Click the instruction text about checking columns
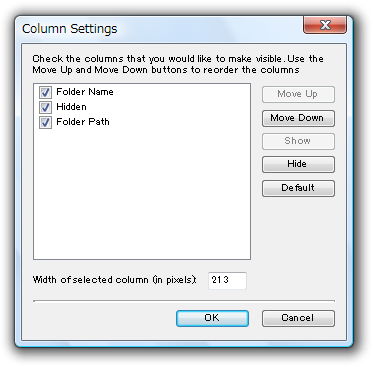Screen dimensions: 373x367 [x=178, y=64]
